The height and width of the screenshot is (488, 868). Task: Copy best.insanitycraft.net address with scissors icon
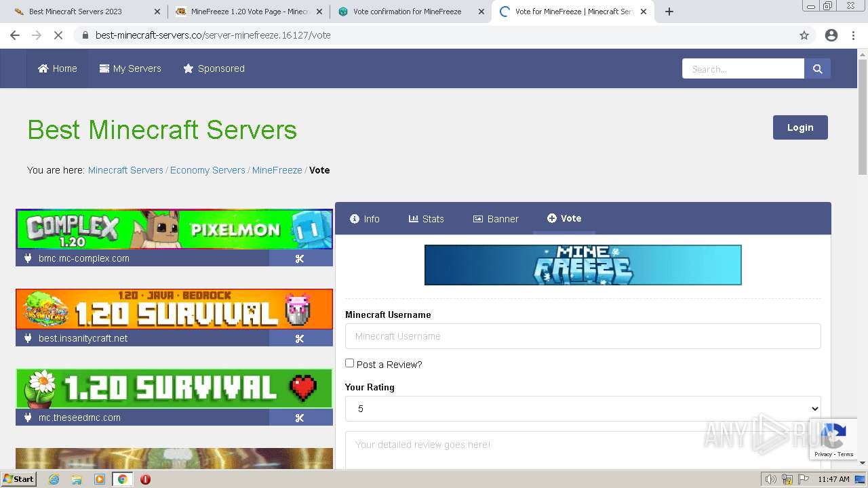pyautogui.click(x=300, y=338)
